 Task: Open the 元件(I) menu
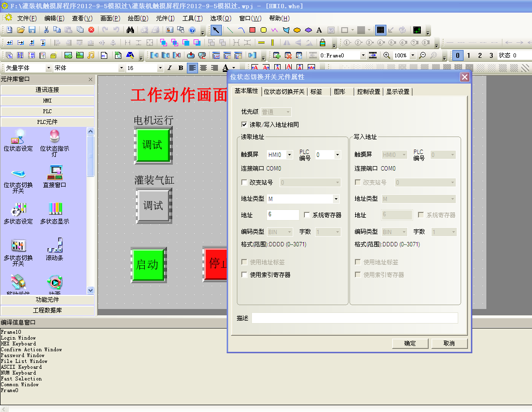(165, 18)
